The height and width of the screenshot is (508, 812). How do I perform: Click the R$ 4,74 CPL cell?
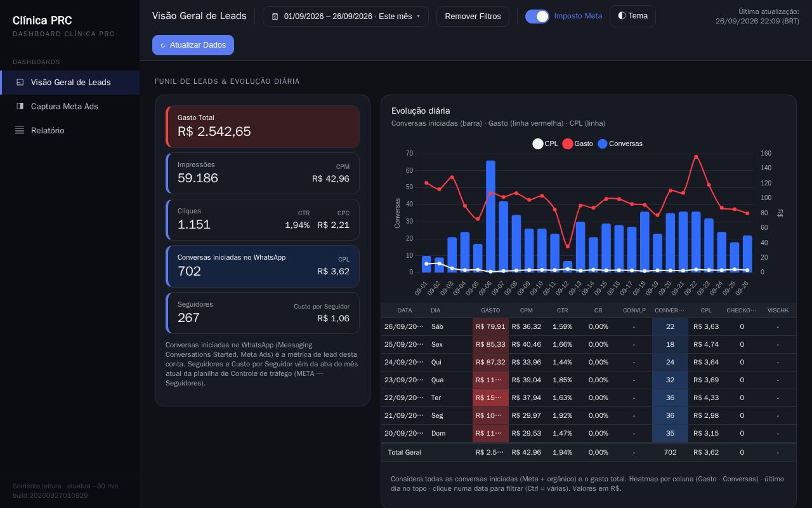pos(706,344)
